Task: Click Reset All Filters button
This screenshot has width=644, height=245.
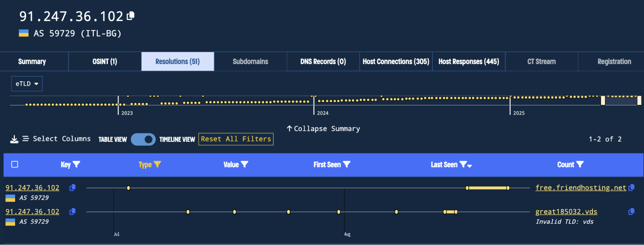Action: (x=236, y=139)
